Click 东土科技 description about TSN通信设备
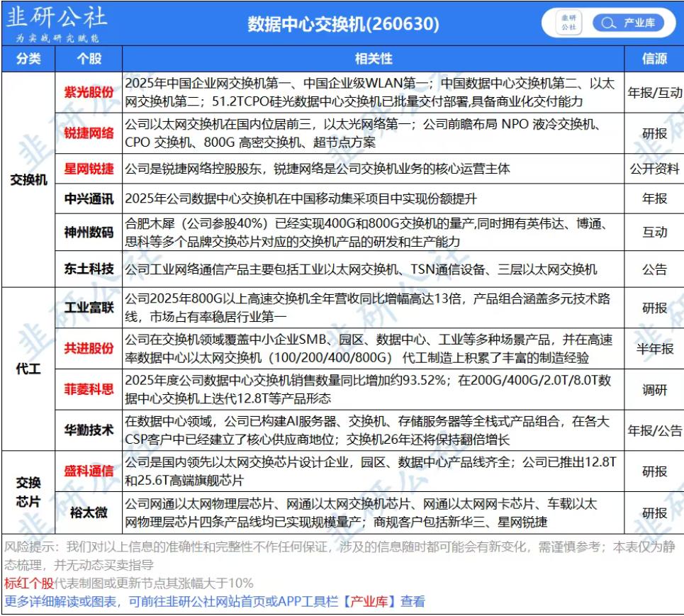The height and width of the screenshot is (616, 684). (x=361, y=269)
